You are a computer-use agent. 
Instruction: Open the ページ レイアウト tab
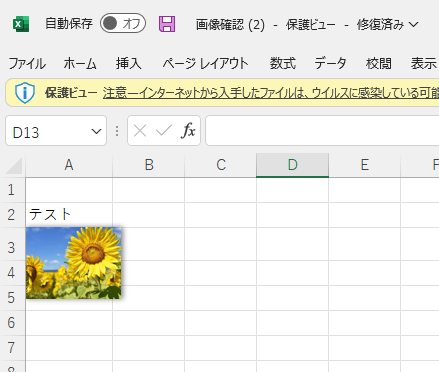pos(206,63)
